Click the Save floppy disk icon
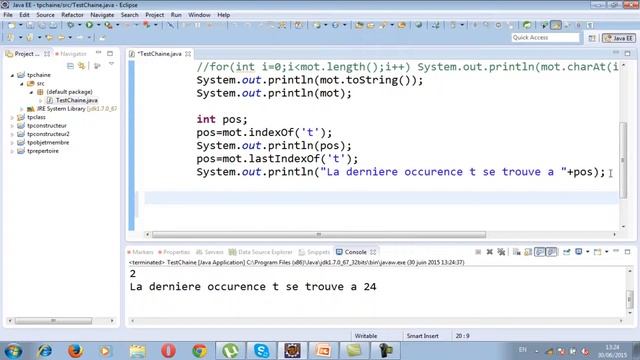This screenshot has height=360, width=640. 30,25
